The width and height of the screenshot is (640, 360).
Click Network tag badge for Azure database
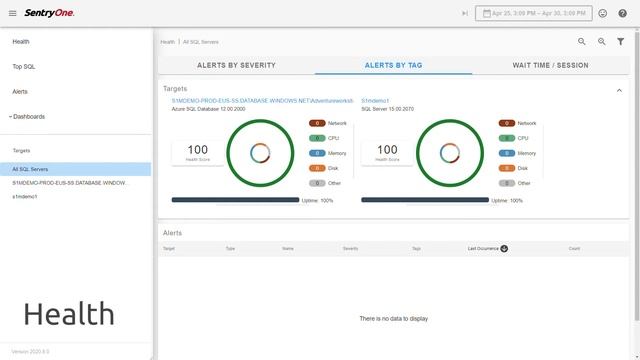tap(317, 123)
